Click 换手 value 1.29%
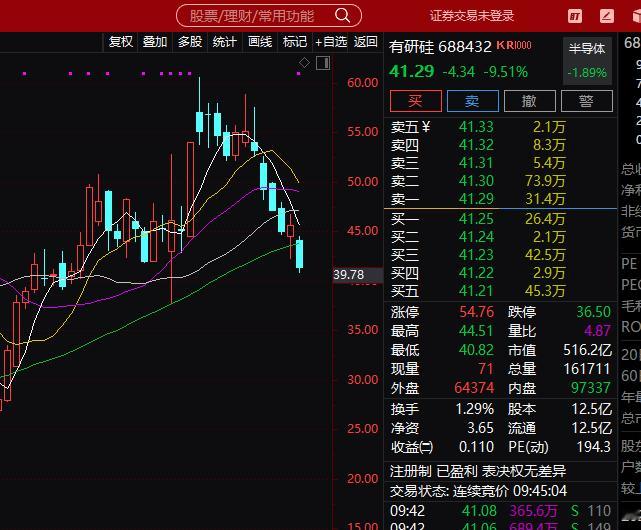Viewport: 641px width, 530px height. [x=475, y=409]
